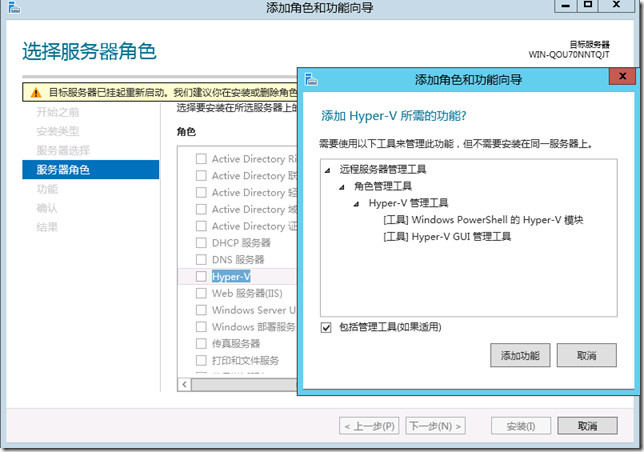Click the left scroll arrow of roles list

[x=184, y=385]
